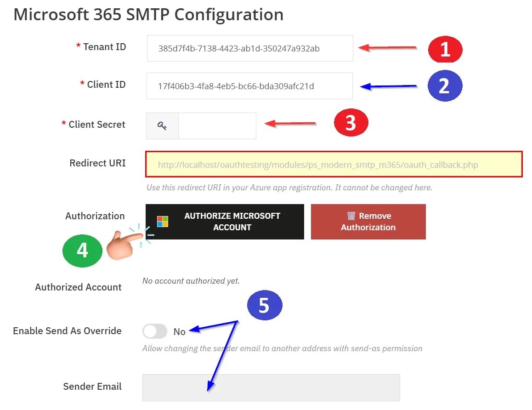
Task: Click the red circle marker numbered 3
Action: [x=351, y=123]
